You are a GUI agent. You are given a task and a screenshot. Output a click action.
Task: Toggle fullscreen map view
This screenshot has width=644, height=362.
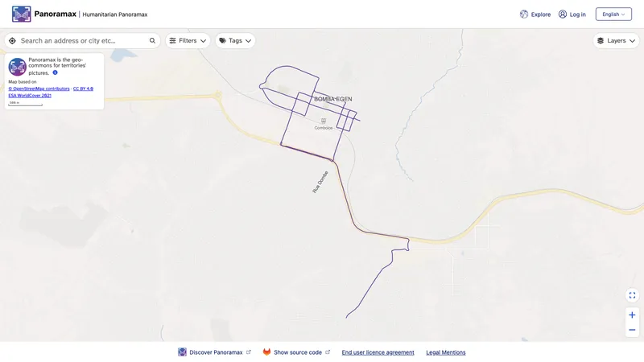click(632, 295)
